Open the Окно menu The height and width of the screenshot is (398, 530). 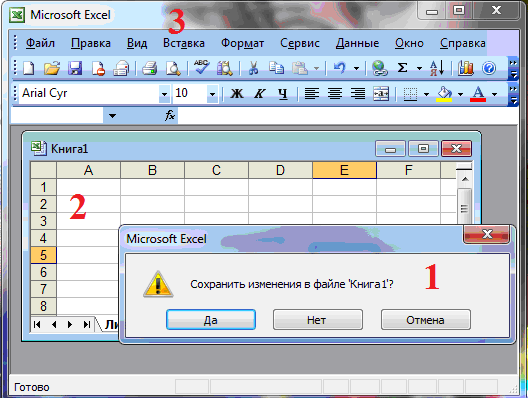point(409,43)
